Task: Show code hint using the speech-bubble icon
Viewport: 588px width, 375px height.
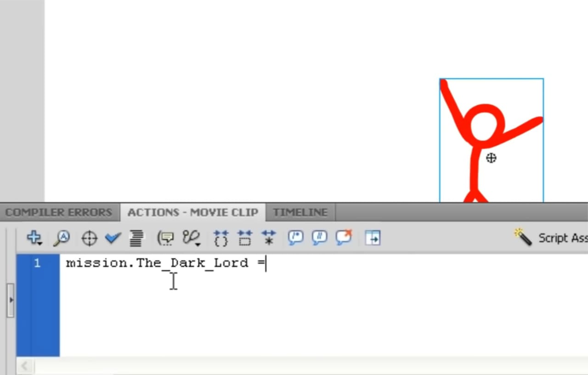Action: coord(165,238)
